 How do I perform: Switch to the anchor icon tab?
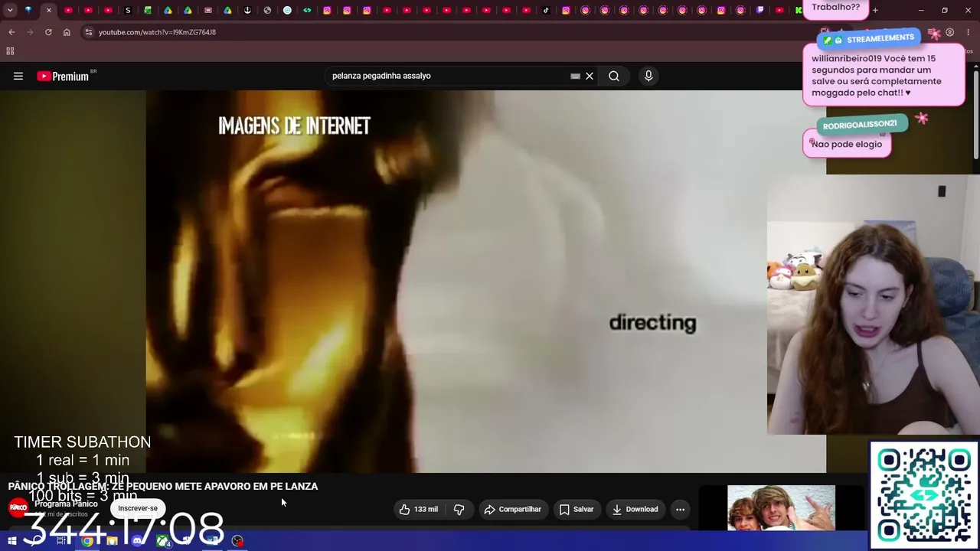(247, 10)
